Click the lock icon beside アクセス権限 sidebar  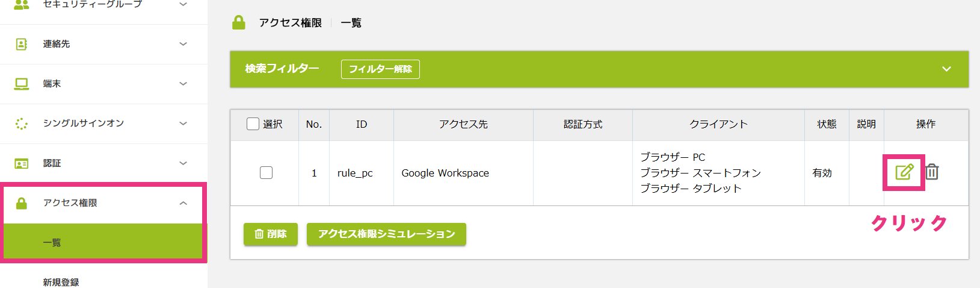click(x=22, y=203)
